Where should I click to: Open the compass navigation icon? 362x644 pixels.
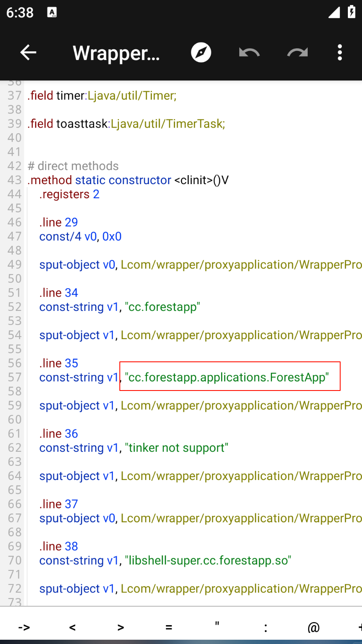tap(201, 53)
